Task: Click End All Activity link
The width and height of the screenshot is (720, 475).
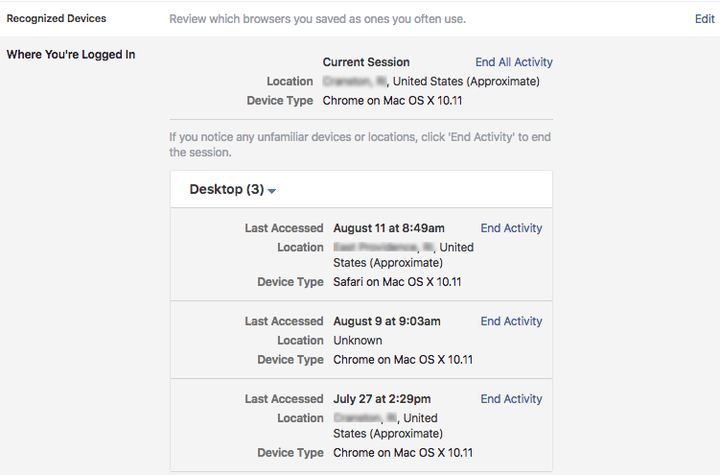Action: (514, 62)
